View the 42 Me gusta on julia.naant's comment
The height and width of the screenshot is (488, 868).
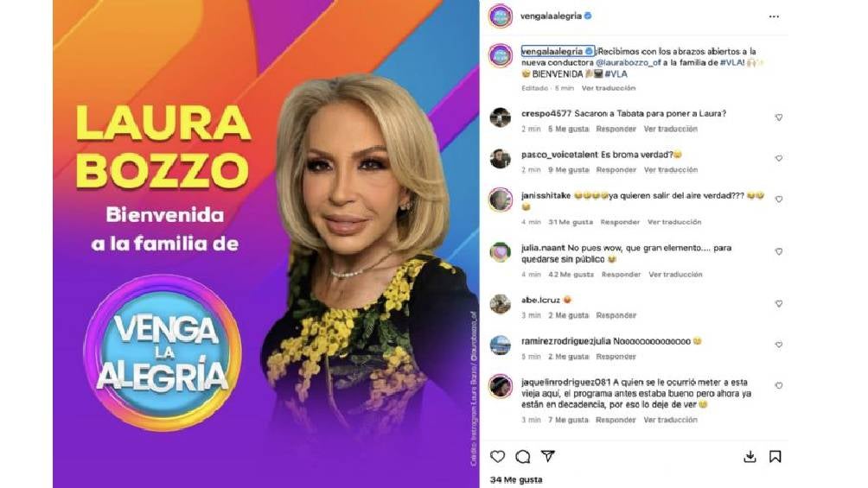point(571,275)
